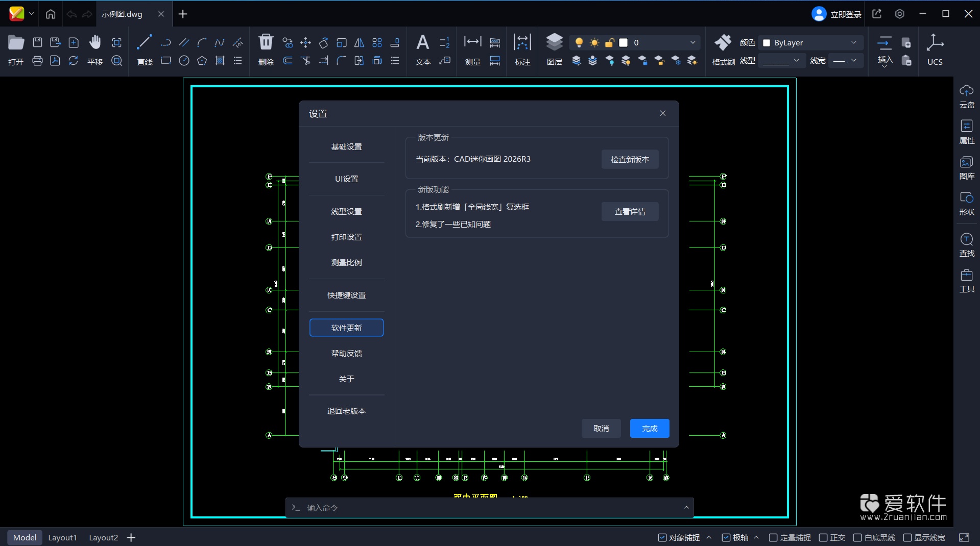Expand the ByLayer color dropdown
The height and width of the screenshot is (546, 980).
point(811,43)
